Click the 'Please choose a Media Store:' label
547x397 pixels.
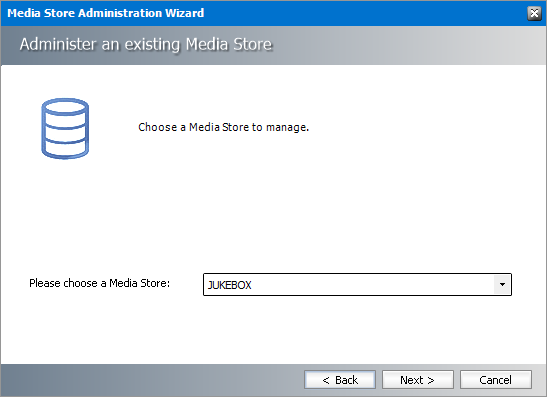tap(99, 283)
